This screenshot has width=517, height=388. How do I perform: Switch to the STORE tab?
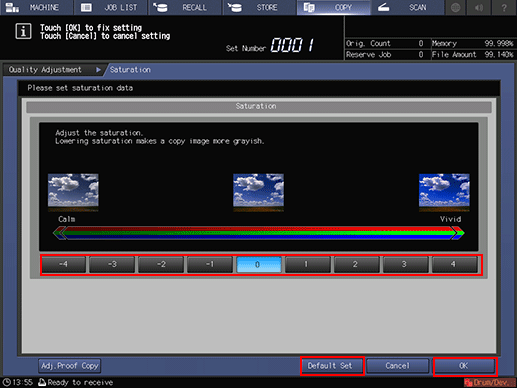(x=260, y=7)
